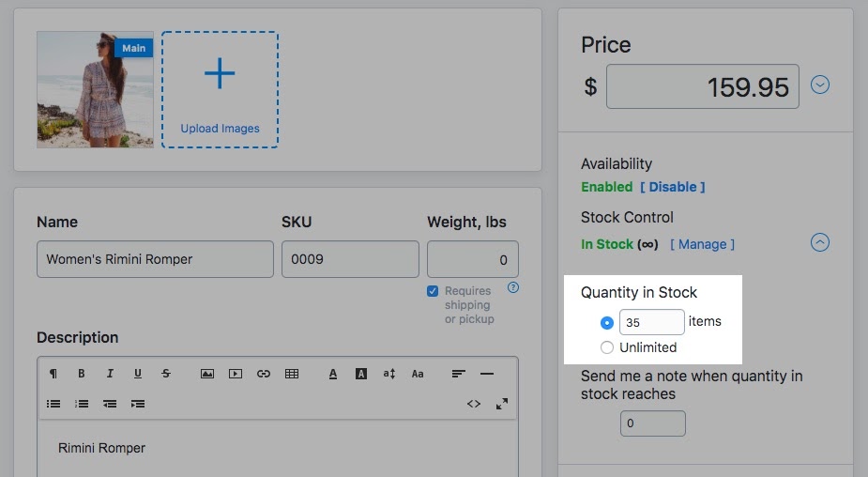Click the Disable availability link
Screen dimensions: 868x477
click(673, 187)
